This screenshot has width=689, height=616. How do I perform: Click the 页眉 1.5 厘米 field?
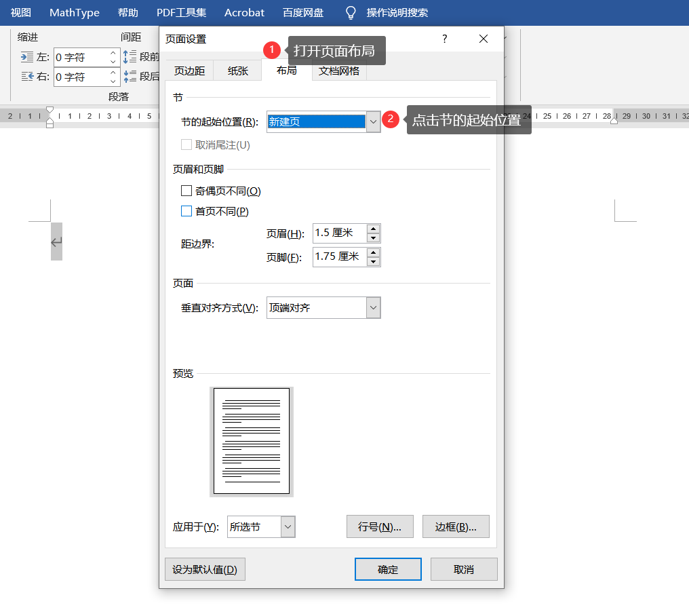(340, 233)
